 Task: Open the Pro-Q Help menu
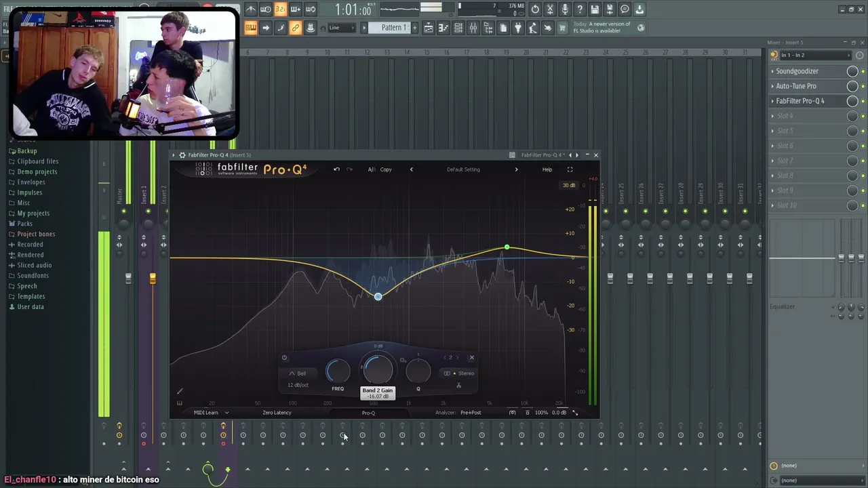coord(547,169)
